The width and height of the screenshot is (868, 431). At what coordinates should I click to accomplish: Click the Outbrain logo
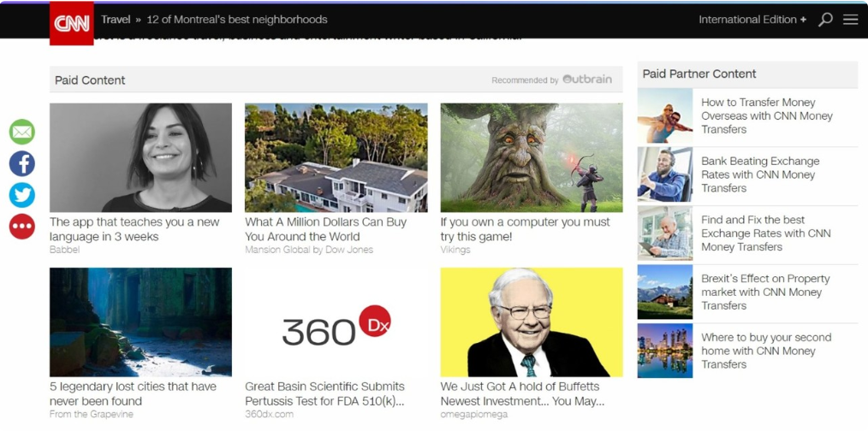tap(587, 80)
